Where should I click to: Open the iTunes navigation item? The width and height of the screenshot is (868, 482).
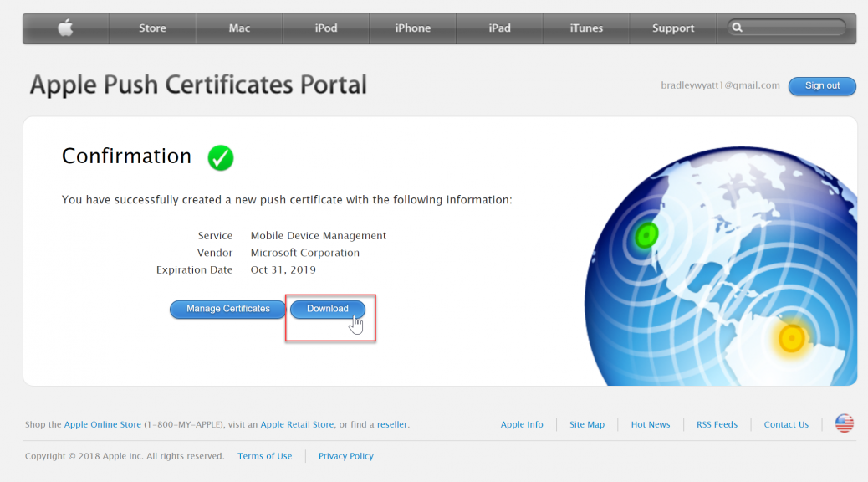[586, 28]
